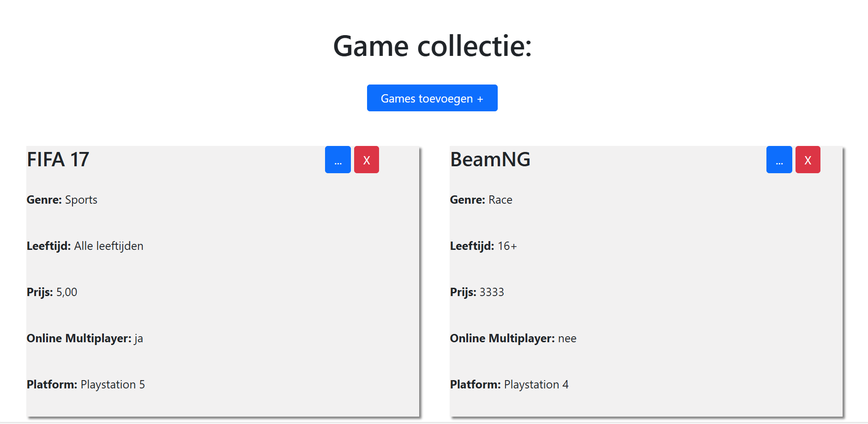
Task: Click the Sports genre value
Action: [81, 200]
